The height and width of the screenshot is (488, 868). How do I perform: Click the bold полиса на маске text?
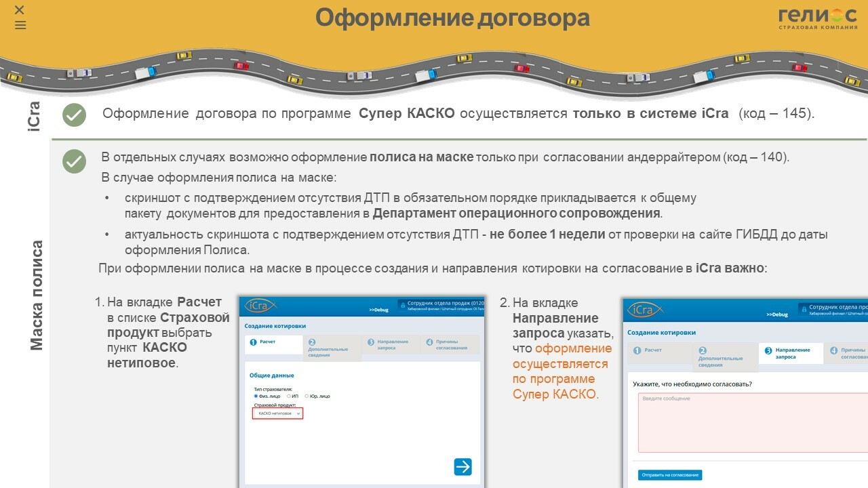[x=421, y=157]
